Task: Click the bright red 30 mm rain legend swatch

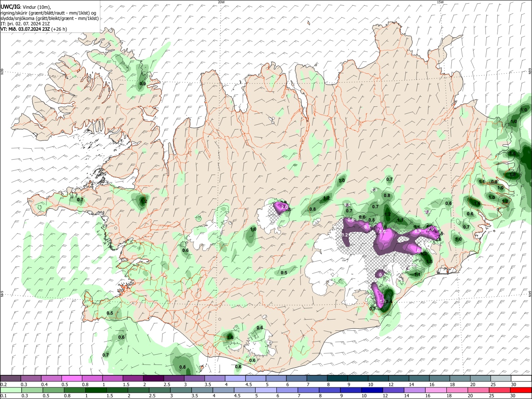Action: coord(521,390)
